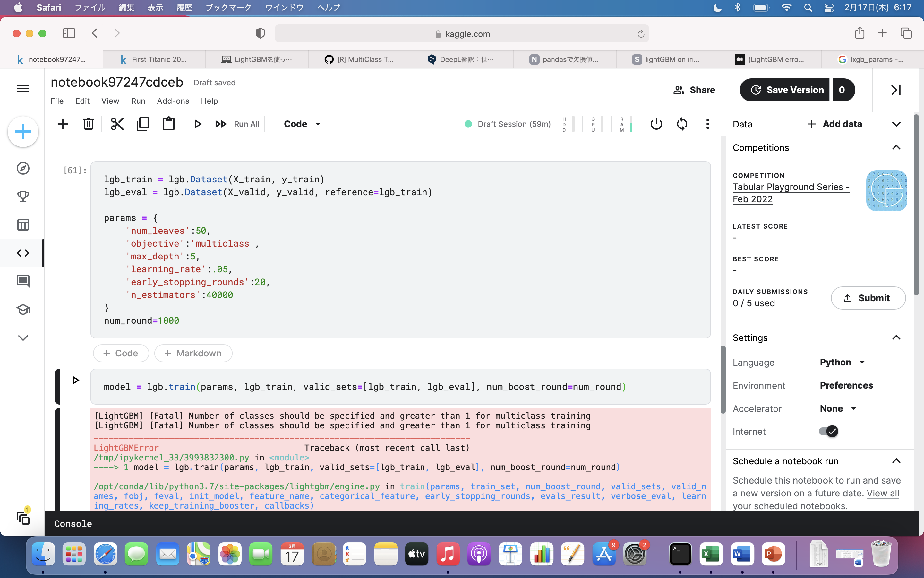Open Language Python dropdown
Viewport: 924px width, 578px height.
click(842, 363)
